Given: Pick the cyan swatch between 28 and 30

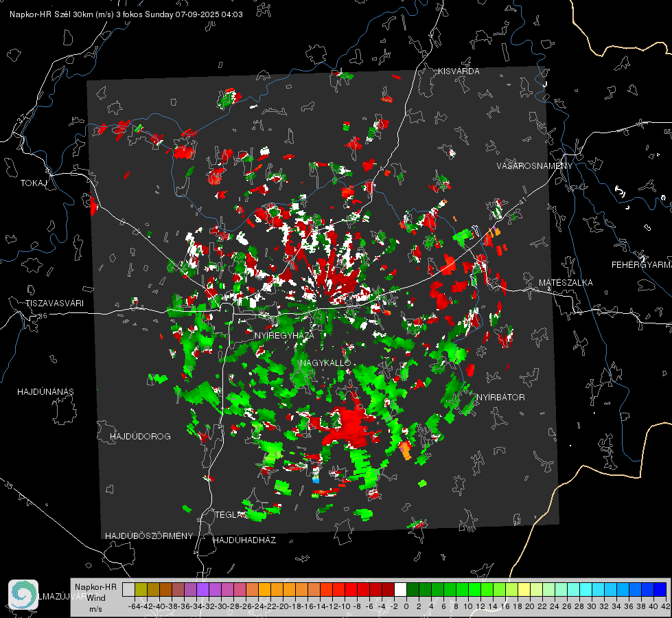Looking at the screenshot, I should [x=586, y=590].
